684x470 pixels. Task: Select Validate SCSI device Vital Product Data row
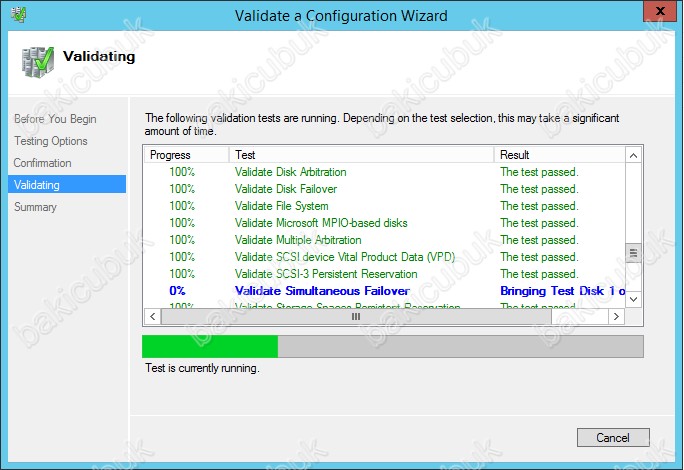point(385,257)
